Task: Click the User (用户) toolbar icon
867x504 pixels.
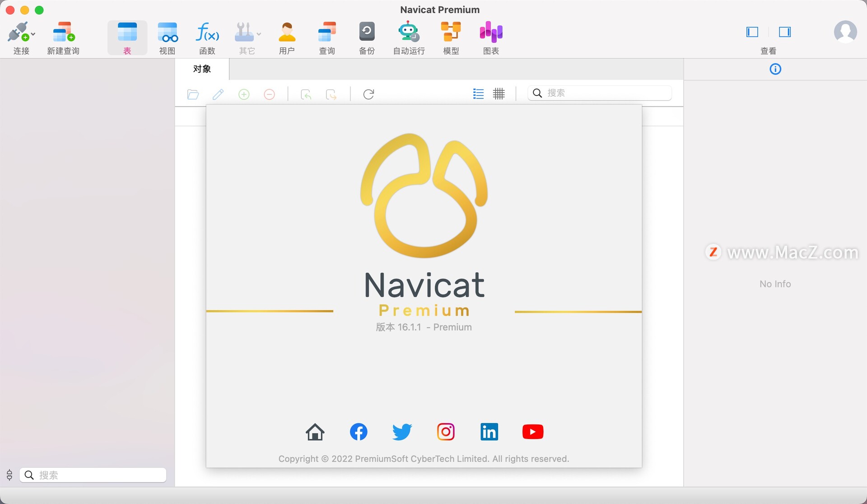Action: (287, 33)
